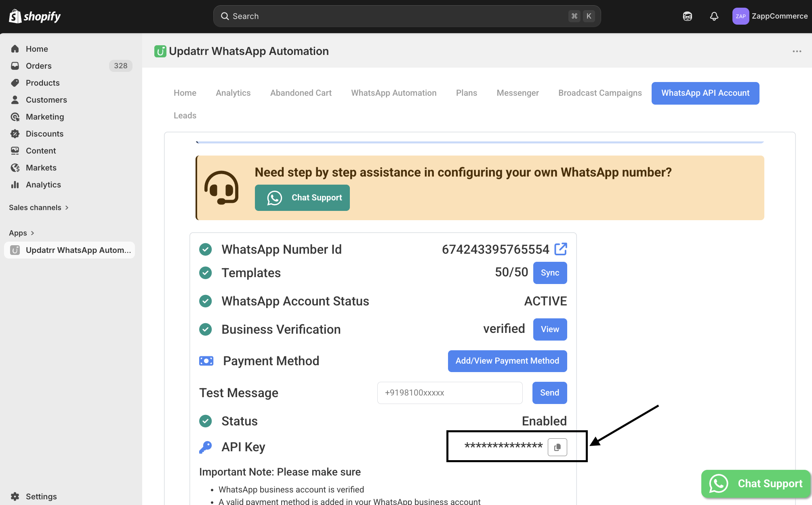The height and width of the screenshot is (505, 812).
Task: Click the floating green Chat Support button
Action: pyautogui.click(x=755, y=484)
